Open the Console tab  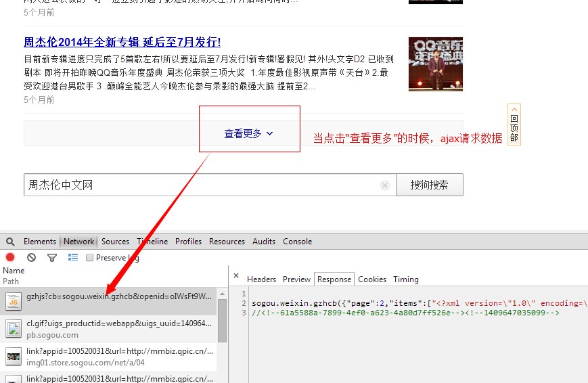point(297,242)
